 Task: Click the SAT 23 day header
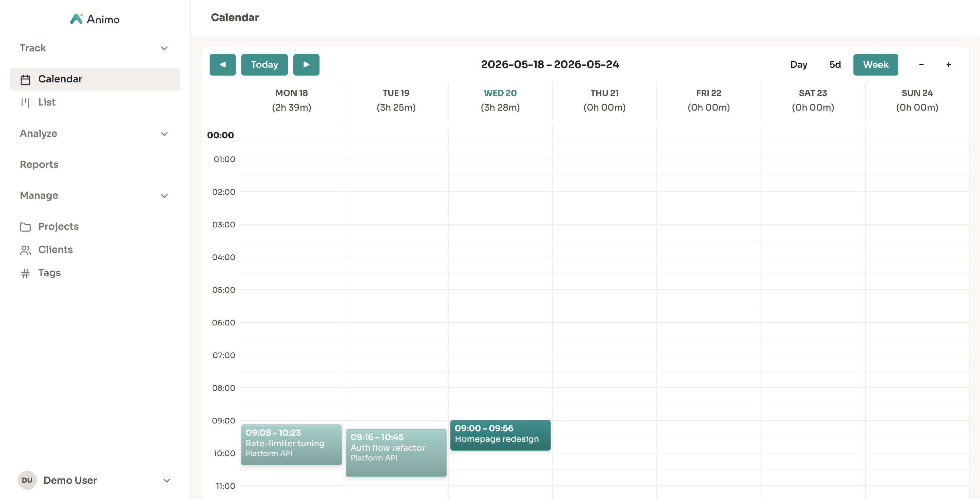813,93
